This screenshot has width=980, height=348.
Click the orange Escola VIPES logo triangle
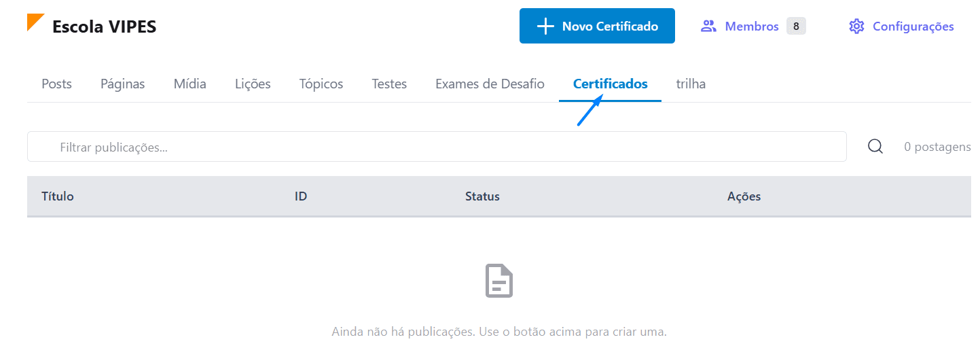point(35,22)
